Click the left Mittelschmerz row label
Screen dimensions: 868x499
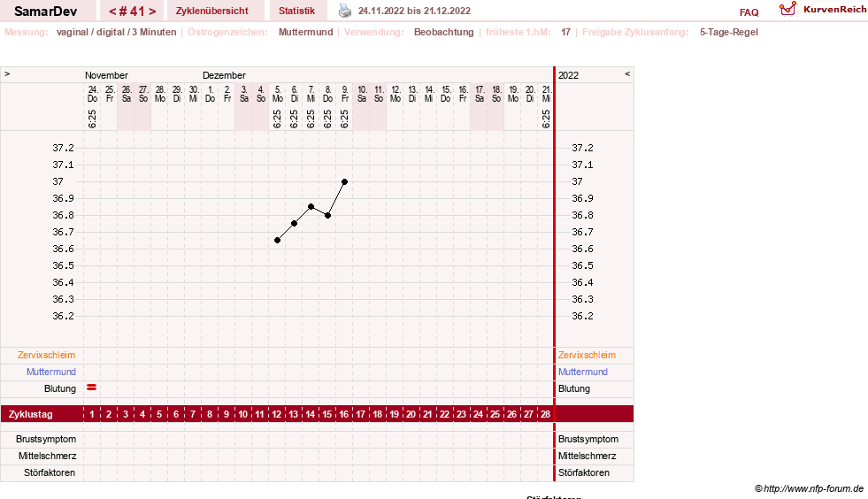click(x=48, y=456)
